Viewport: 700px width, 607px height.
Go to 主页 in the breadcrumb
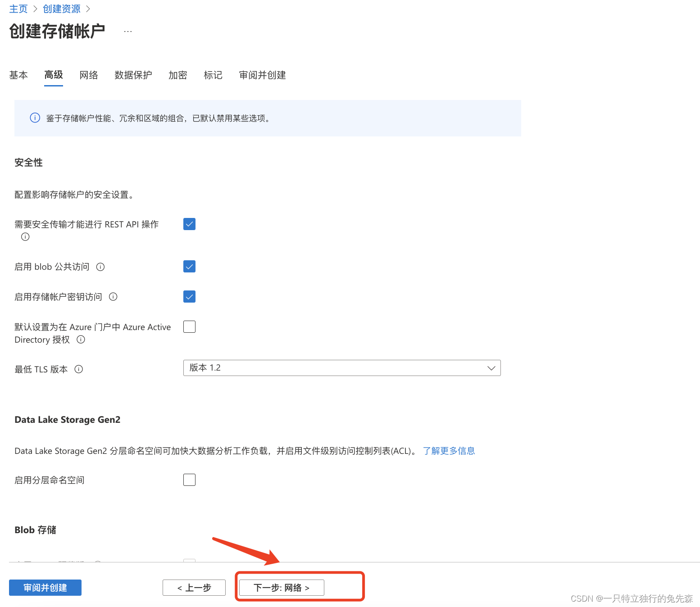[18, 9]
